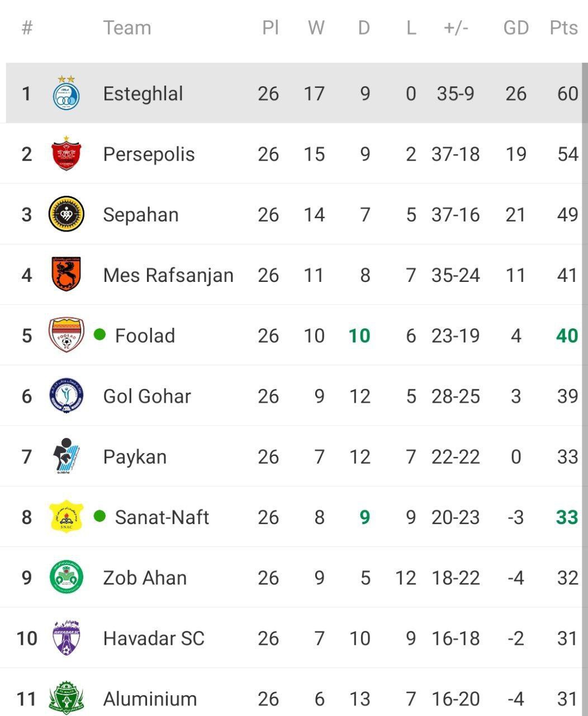The image size is (588, 716).
Task: Open the Havadar SC purple crest
Action: [x=66, y=638]
